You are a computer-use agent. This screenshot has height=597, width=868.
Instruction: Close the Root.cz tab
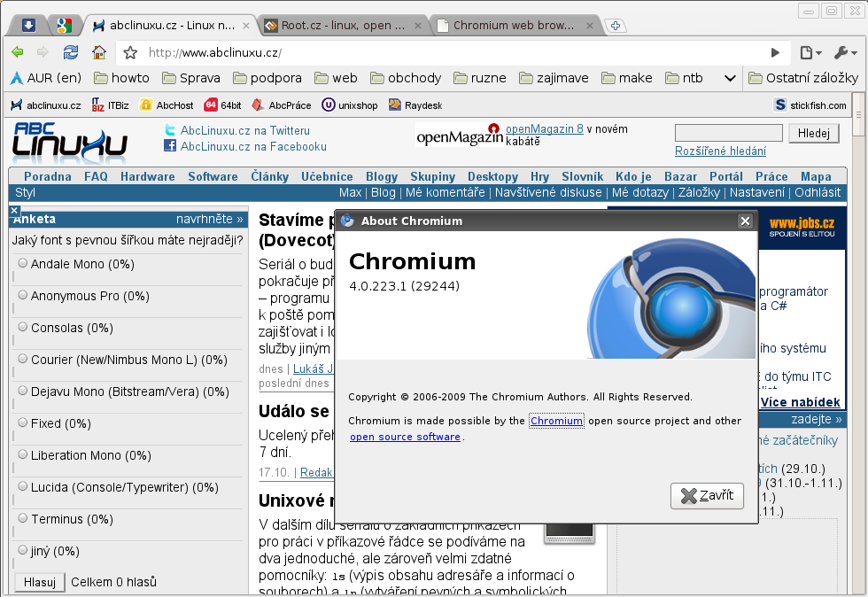[418, 26]
